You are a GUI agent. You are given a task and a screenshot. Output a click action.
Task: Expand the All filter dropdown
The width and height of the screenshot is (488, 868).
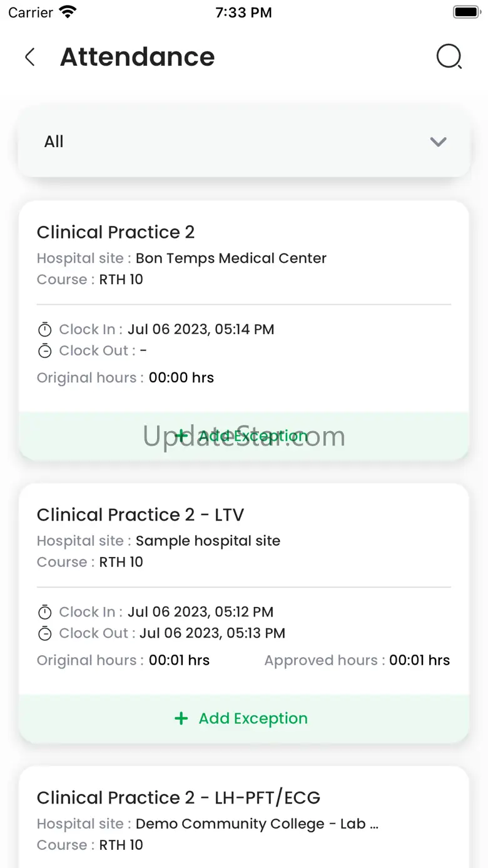point(244,142)
